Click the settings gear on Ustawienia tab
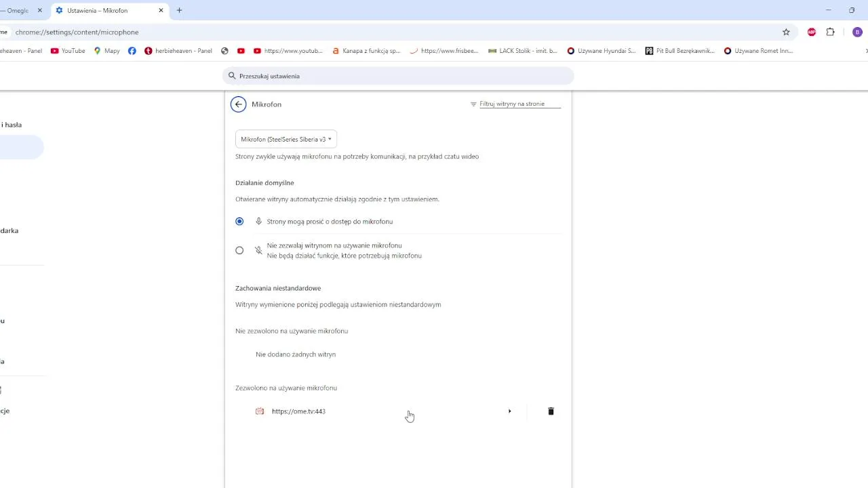 [59, 11]
